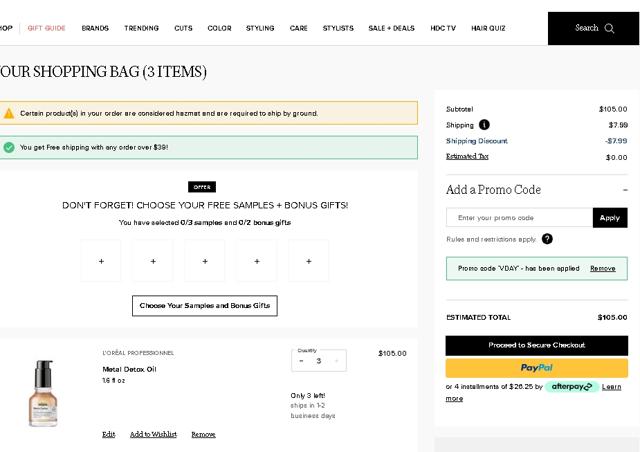Screen dimensions: 640x452
Task: Increase quantity with the plus button
Action: pos(337,361)
